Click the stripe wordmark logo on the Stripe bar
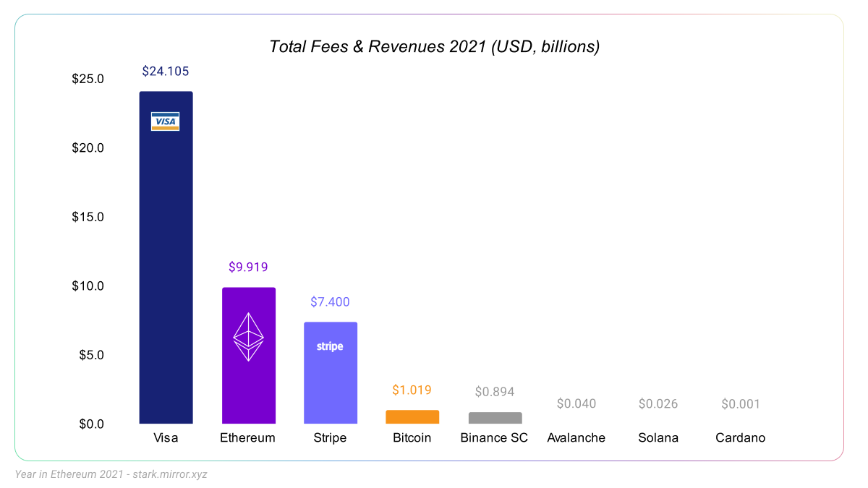This screenshot has width=868, height=488. (330, 346)
